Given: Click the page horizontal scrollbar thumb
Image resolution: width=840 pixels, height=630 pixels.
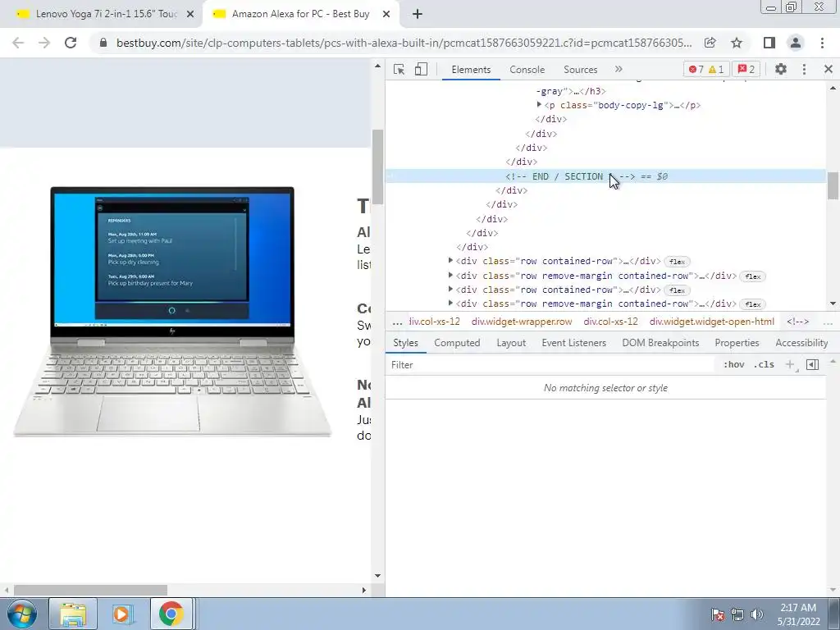Looking at the screenshot, I should (x=90, y=590).
